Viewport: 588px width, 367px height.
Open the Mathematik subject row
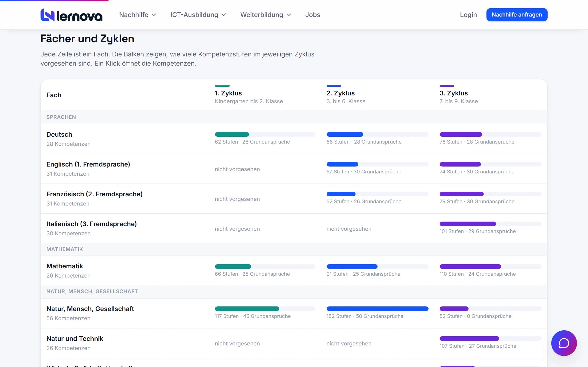[x=294, y=271]
